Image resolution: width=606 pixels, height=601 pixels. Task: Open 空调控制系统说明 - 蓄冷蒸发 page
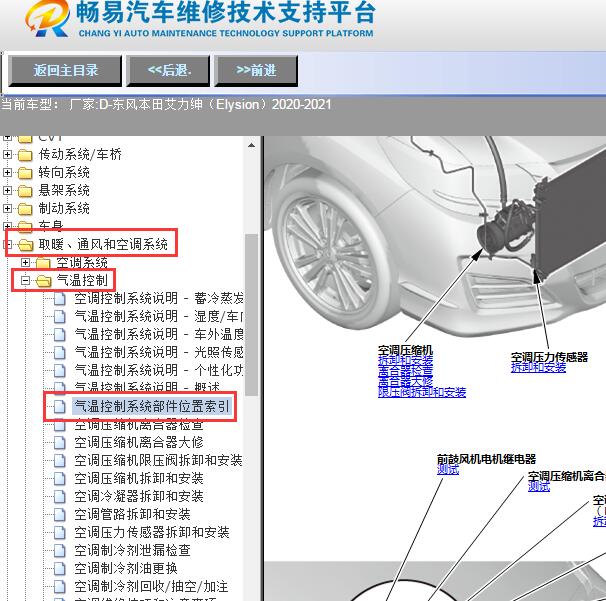click(x=159, y=298)
